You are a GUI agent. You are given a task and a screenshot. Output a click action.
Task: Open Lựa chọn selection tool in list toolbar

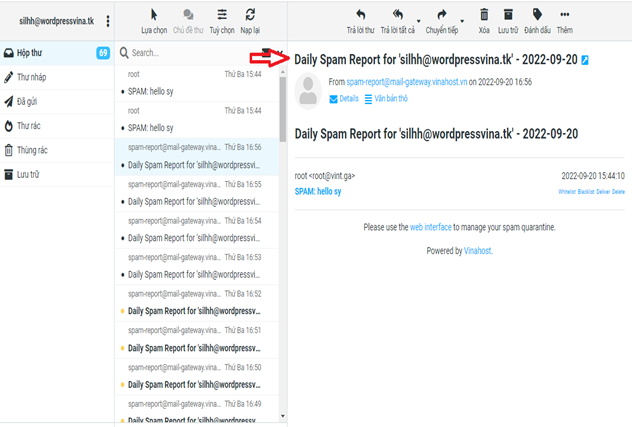pos(153,15)
